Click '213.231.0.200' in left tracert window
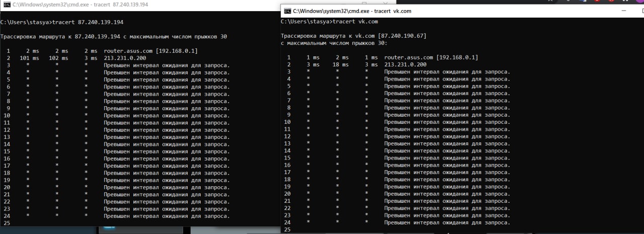 point(125,58)
